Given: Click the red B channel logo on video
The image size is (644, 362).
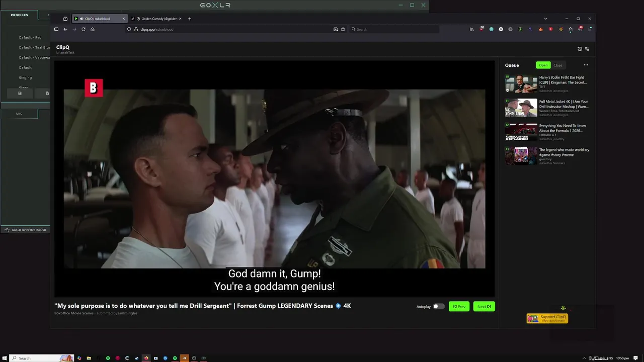Looking at the screenshot, I should click(94, 88).
